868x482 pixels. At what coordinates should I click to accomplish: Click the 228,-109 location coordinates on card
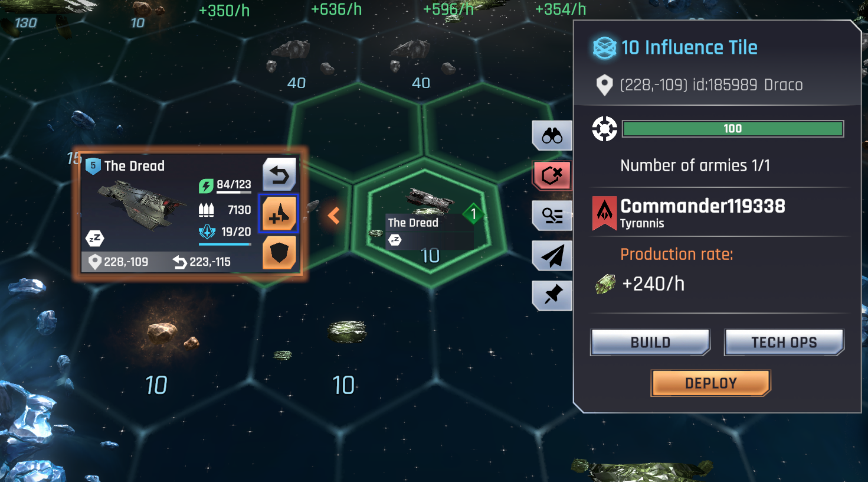coord(119,262)
